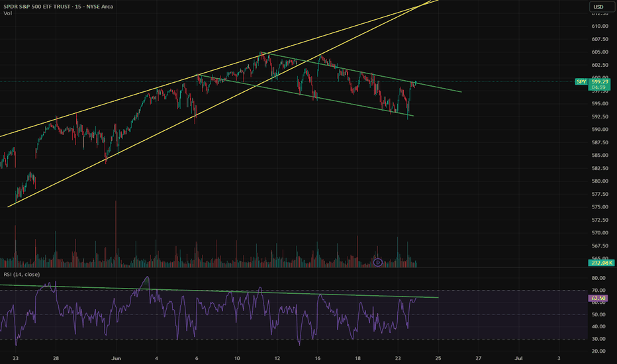Screen dimensions: 617x364
Task: Select the RSI (14, close) indicator label
Action: click(x=22, y=274)
